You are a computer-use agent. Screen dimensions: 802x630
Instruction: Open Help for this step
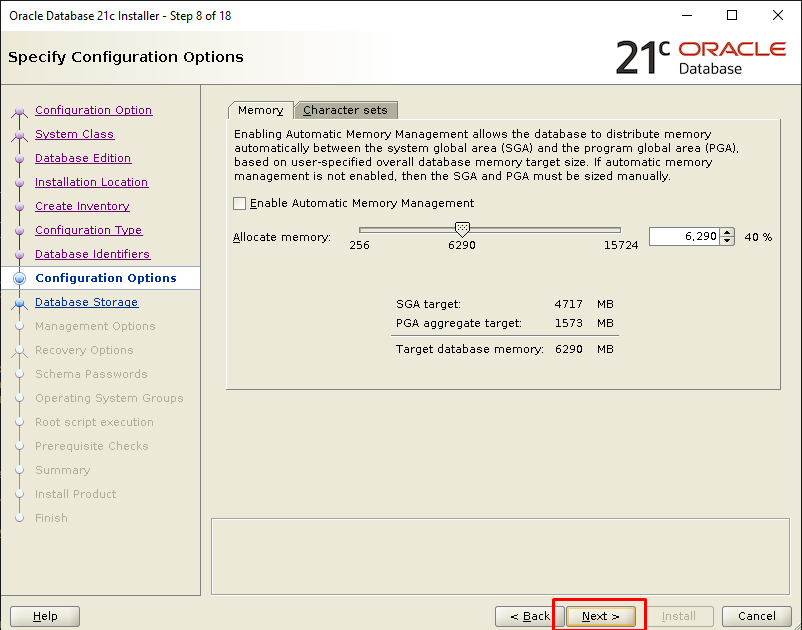click(x=45, y=616)
